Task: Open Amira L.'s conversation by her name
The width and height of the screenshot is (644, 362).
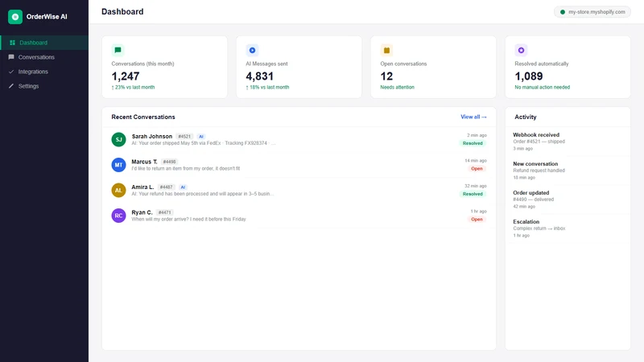Action: coord(142,187)
